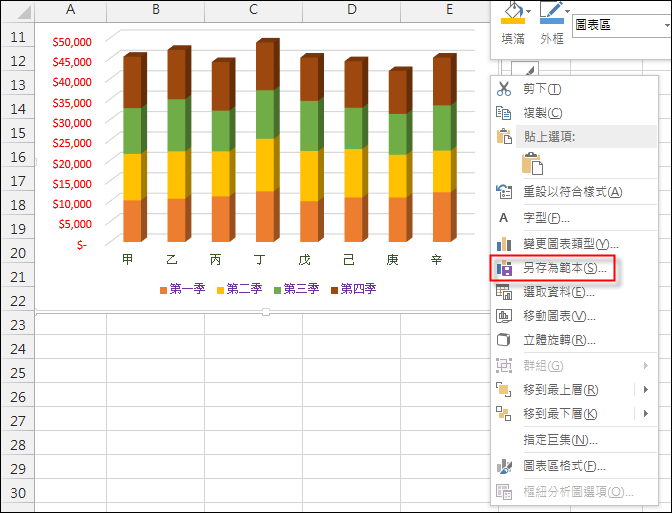Select 重設以符合樣式(A) menu entry
Image resolution: width=672 pixels, height=513 pixels.
pyautogui.click(x=574, y=192)
